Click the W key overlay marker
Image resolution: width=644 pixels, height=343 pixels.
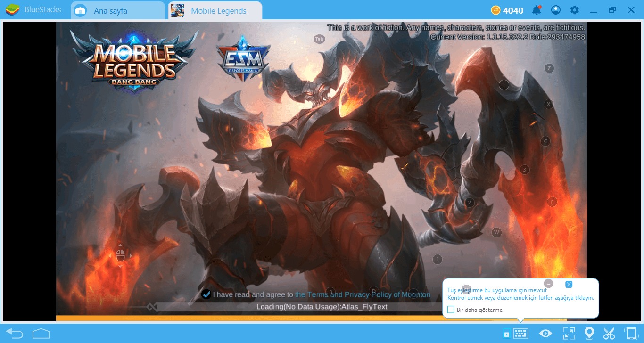[x=496, y=232]
